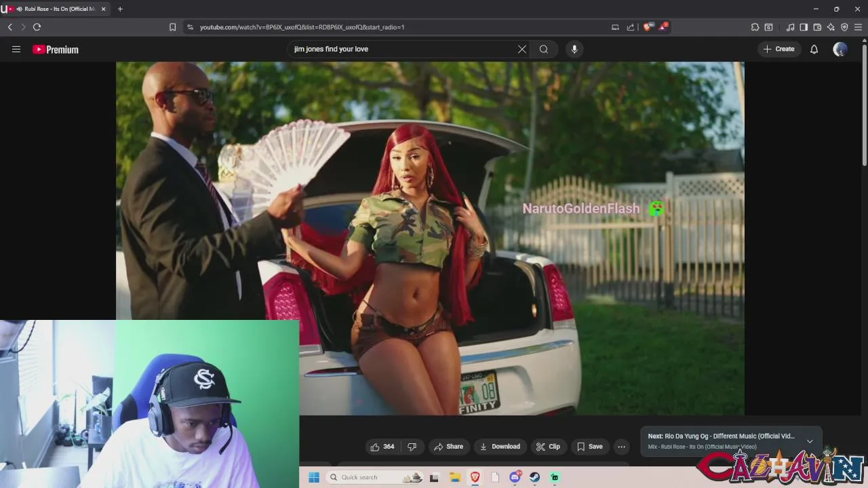
Task: Open Discord from taskbar
Action: [515, 477]
